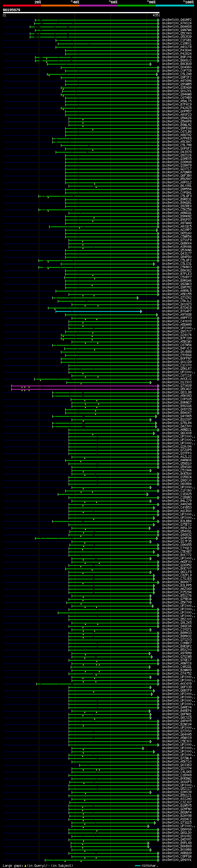
Task: Select the UniRef100_A5E155 label
Action: click(x=177, y=294)
